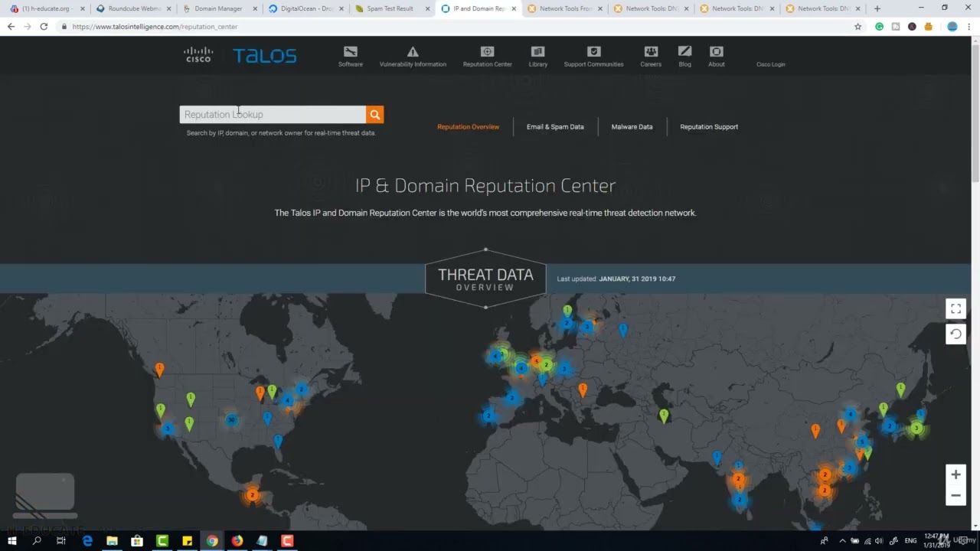Focus the Reputation Lookup search field
The width and height of the screenshot is (980, 551).
point(273,114)
